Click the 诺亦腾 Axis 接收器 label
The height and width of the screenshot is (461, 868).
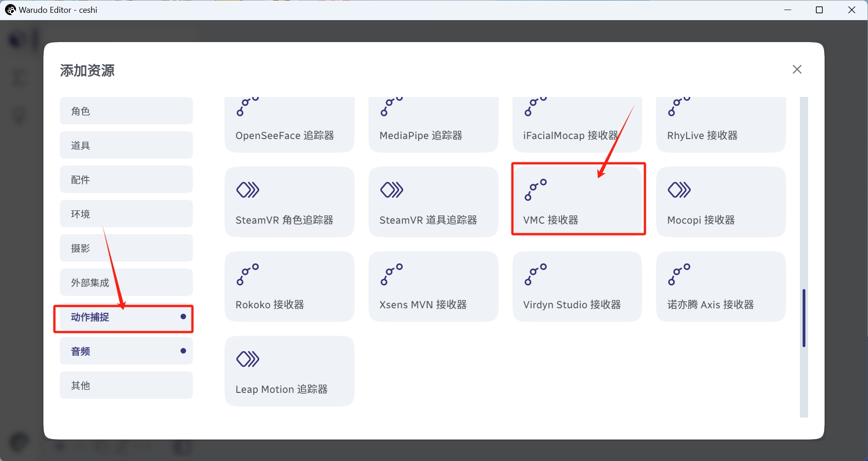pos(710,305)
